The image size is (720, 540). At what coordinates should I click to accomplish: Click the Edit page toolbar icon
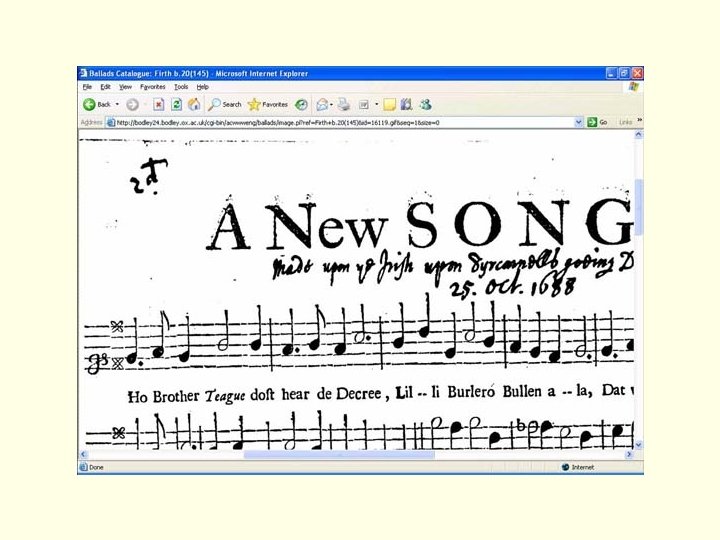pos(364,105)
